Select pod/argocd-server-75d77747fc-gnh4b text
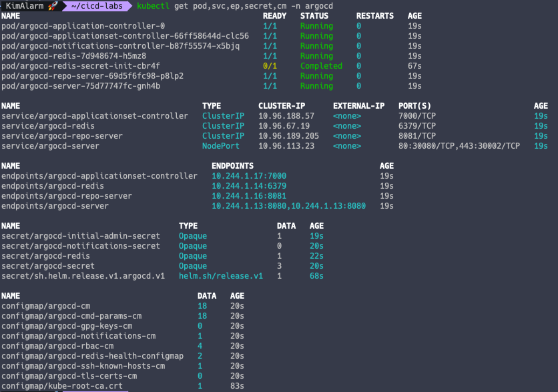 80,85
